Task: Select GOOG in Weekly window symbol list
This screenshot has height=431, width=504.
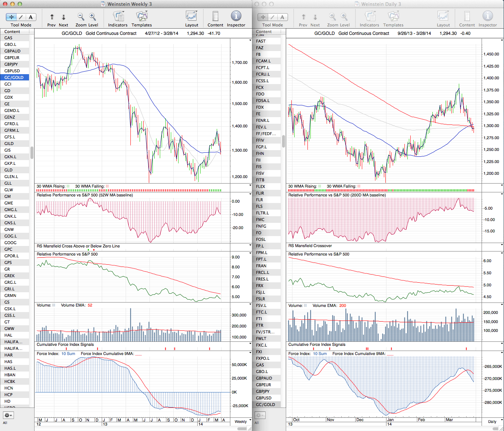Action: pos(10,243)
